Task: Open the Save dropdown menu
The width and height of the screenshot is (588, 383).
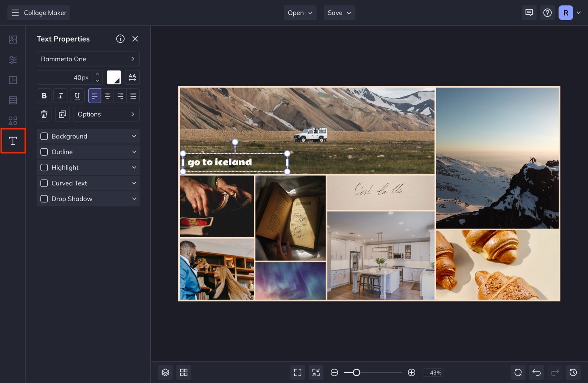Action: pyautogui.click(x=339, y=13)
